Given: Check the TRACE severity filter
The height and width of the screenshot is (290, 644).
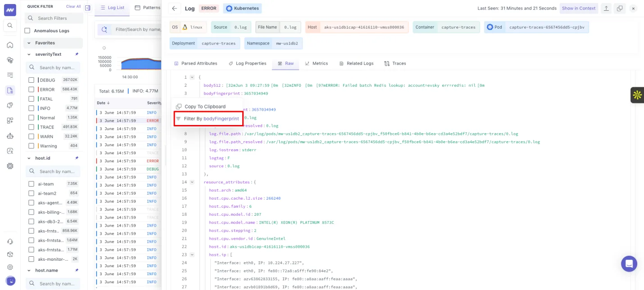Looking at the screenshot, I should pos(32,127).
